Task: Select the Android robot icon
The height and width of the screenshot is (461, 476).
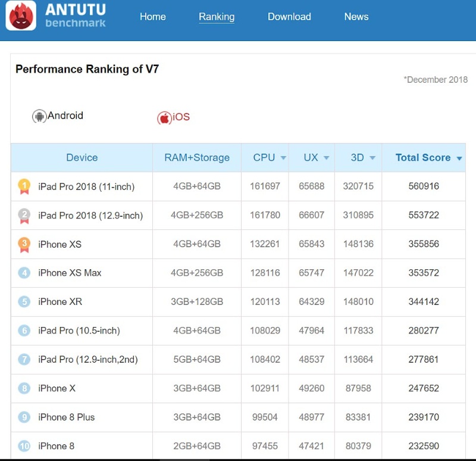Action: pyautogui.click(x=39, y=117)
